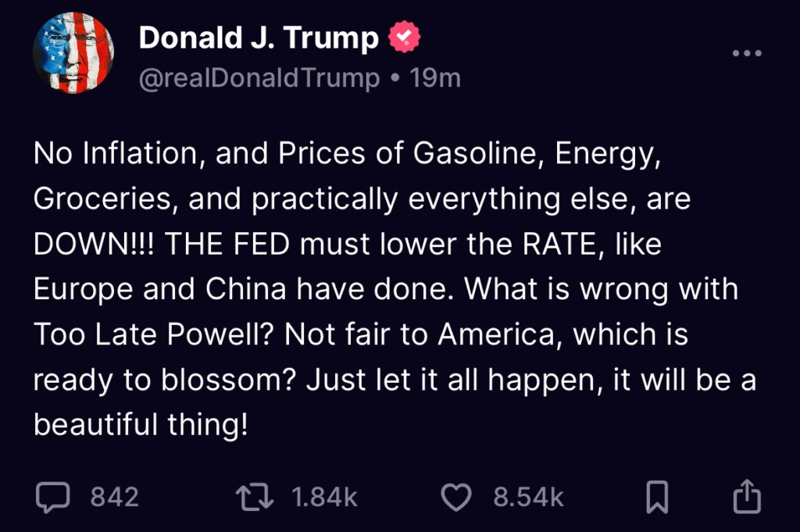Click the 1.84k reposts count
Screen dimensions: 800x532
click(324, 497)
